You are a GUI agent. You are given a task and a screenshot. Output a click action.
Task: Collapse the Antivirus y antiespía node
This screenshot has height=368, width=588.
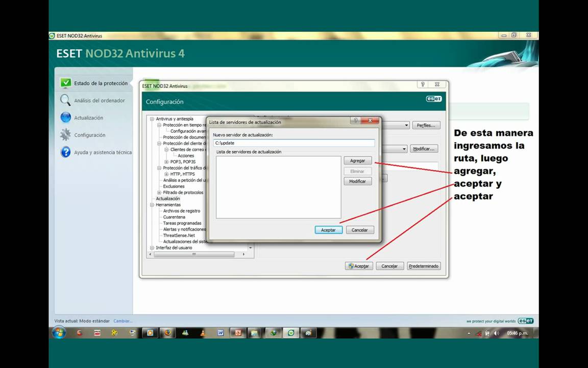pyautogui.click(x=152, y=119)
